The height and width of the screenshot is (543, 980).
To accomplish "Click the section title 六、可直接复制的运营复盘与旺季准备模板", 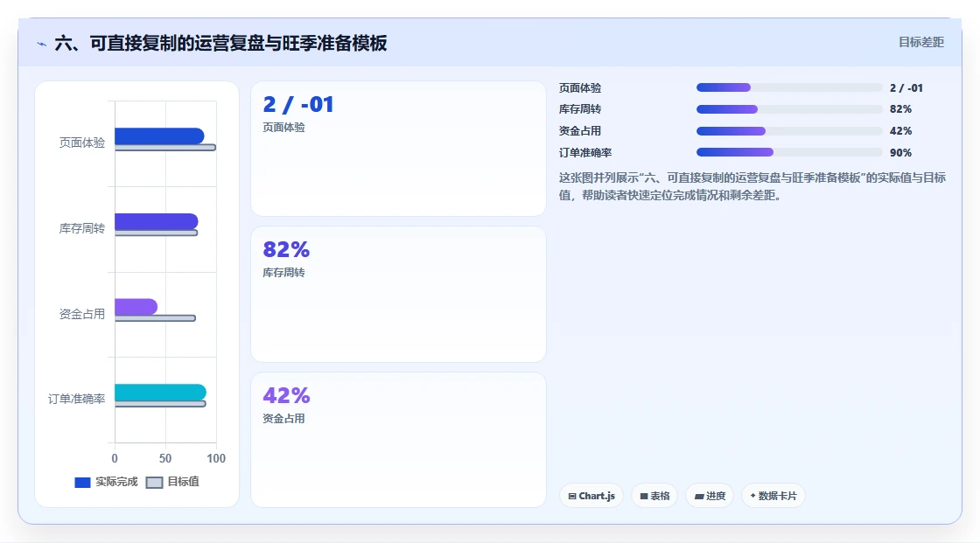I will pos(220,43).
